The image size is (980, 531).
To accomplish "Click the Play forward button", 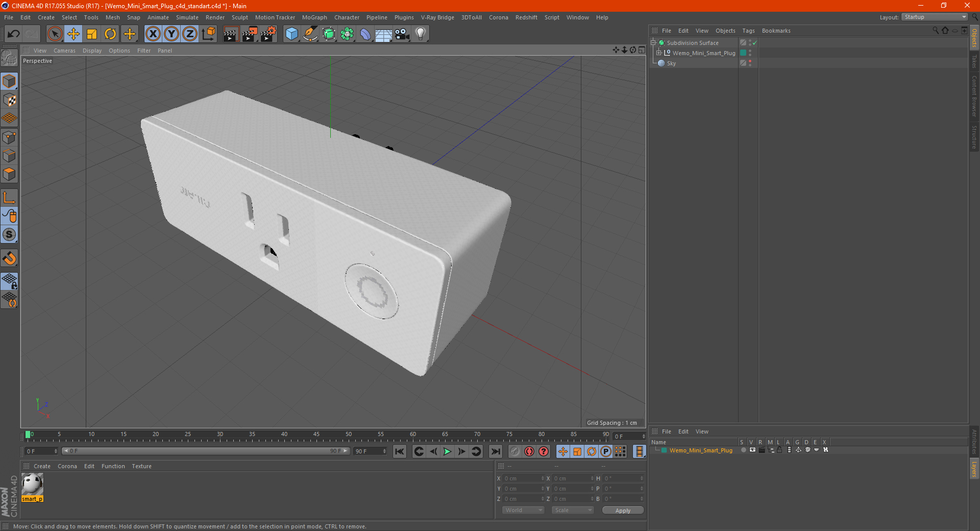I will click(x=447, y=451).
